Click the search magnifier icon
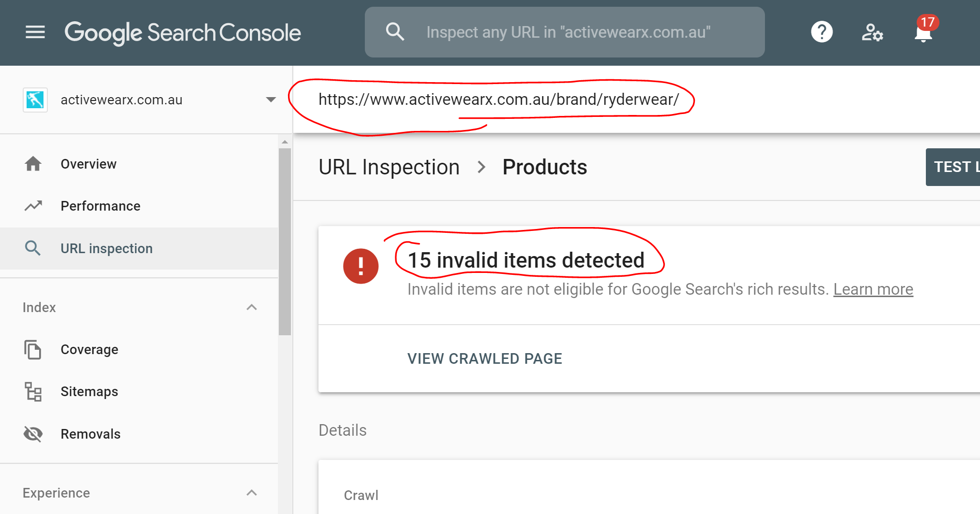This screenshot has height=514, width=980. click(x=395, y=32)
